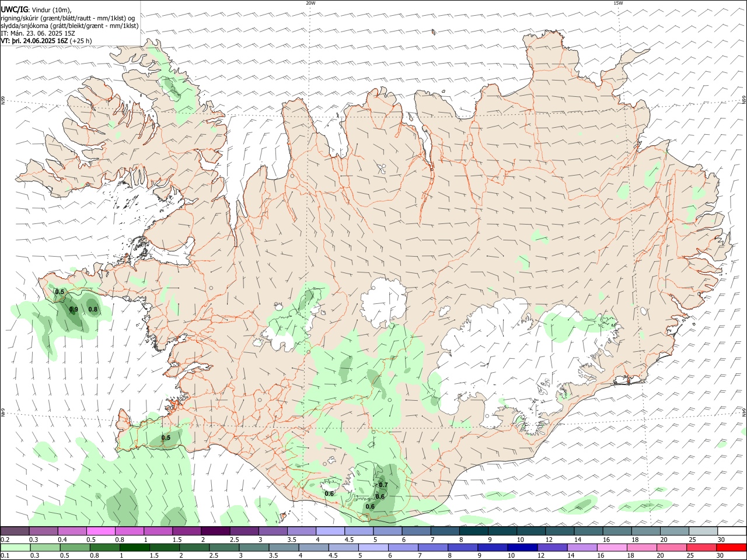This screenshot has height=560, width=747.
Task: Click the '0.4' label in the upper legend row
Action: pyautogui.click(x=62, y=540)
